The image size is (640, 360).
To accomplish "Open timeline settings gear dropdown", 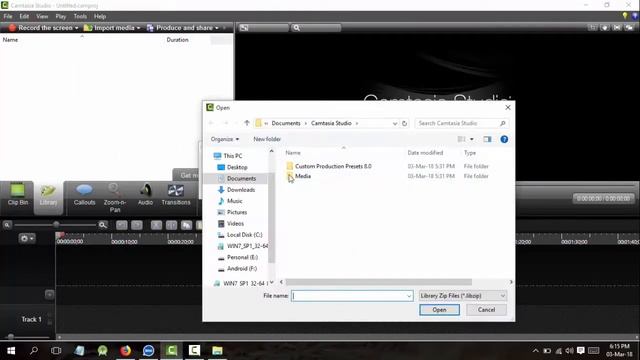I will [27, 238].
